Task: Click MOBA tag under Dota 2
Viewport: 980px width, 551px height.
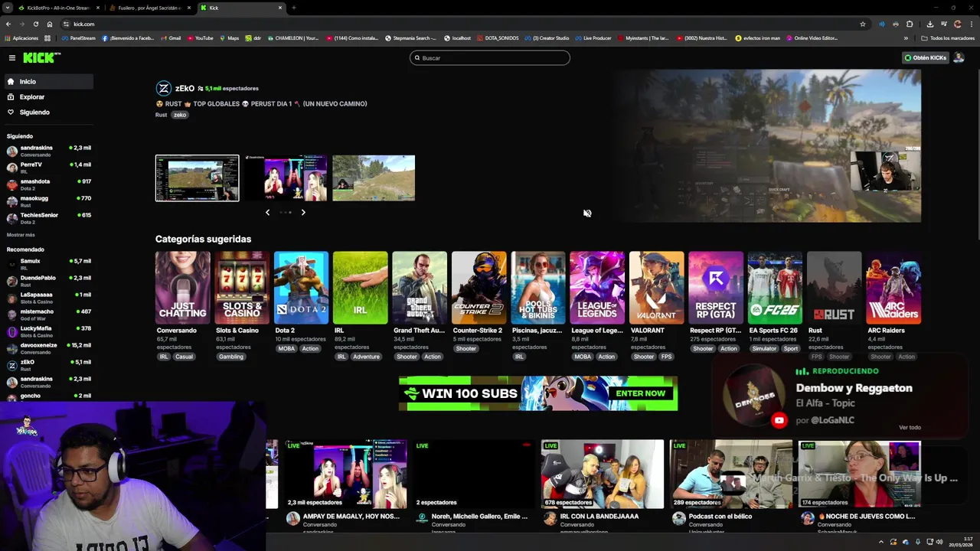Action: [x=286, y=348]
